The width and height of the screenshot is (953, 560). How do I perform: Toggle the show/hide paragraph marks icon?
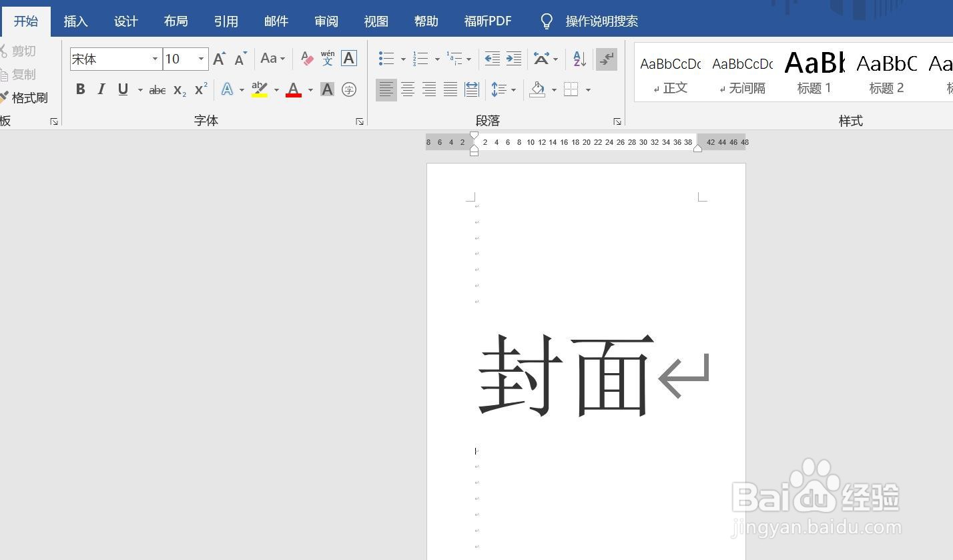(606, 59)
